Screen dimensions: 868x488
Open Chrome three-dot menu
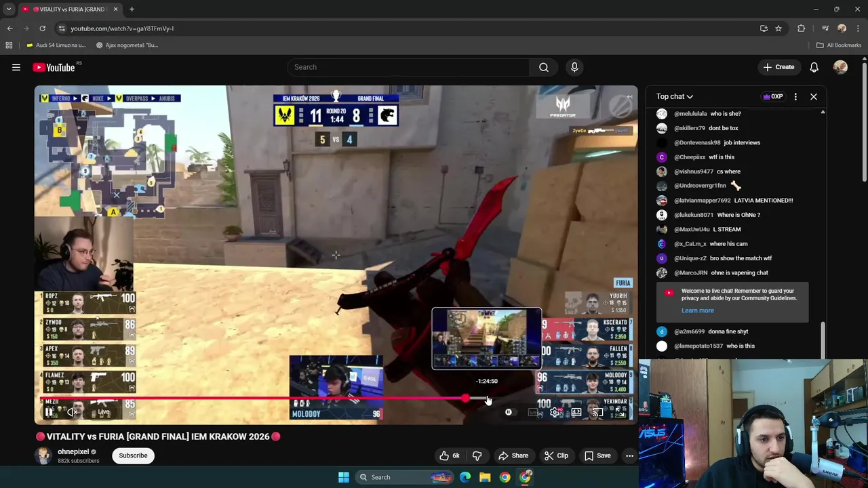click(859, 28)
